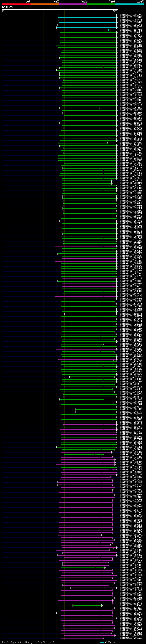Viewport: 146px width, 644px height.
Task: Open hit UniRef100_Q23VY9
Action: point(131,600)
